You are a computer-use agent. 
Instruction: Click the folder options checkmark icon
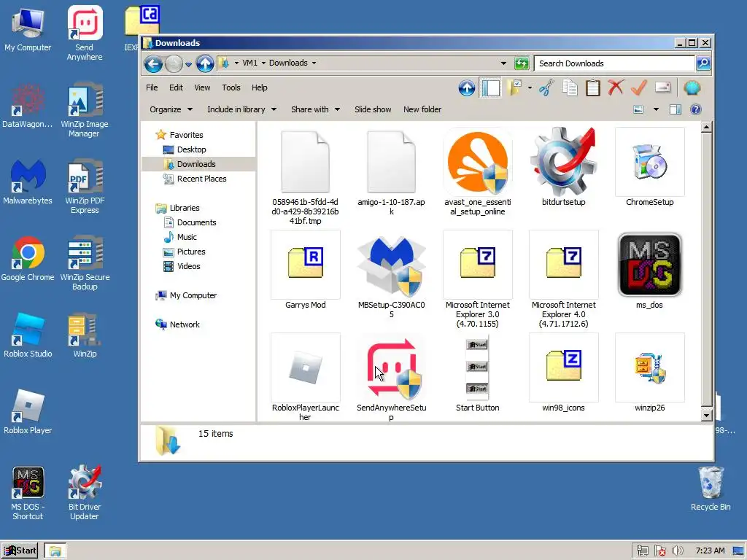pos(514,88)
